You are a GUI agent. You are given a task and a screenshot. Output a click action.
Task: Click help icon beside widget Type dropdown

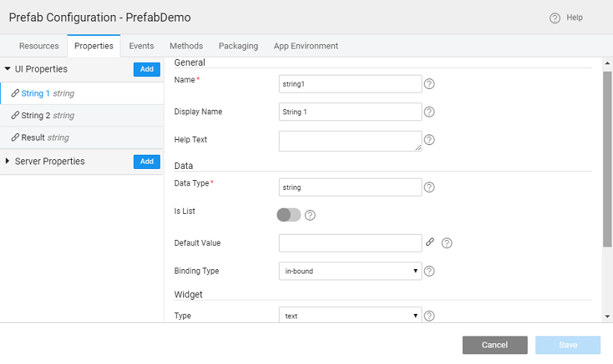(429, 316)
